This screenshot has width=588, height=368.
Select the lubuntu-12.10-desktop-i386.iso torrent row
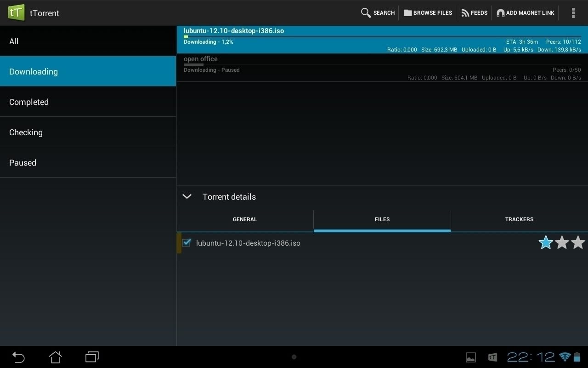point(382,40)
